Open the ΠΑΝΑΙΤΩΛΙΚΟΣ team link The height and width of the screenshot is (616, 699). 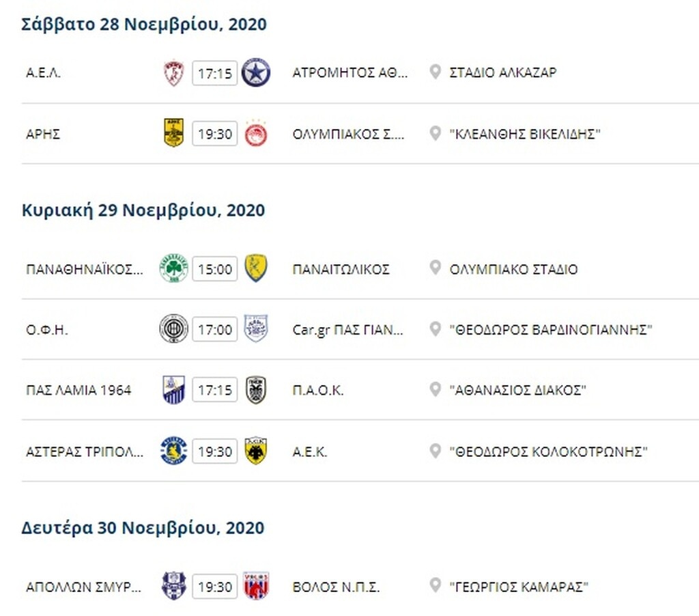pyautogui.click(x=341, y=269)
